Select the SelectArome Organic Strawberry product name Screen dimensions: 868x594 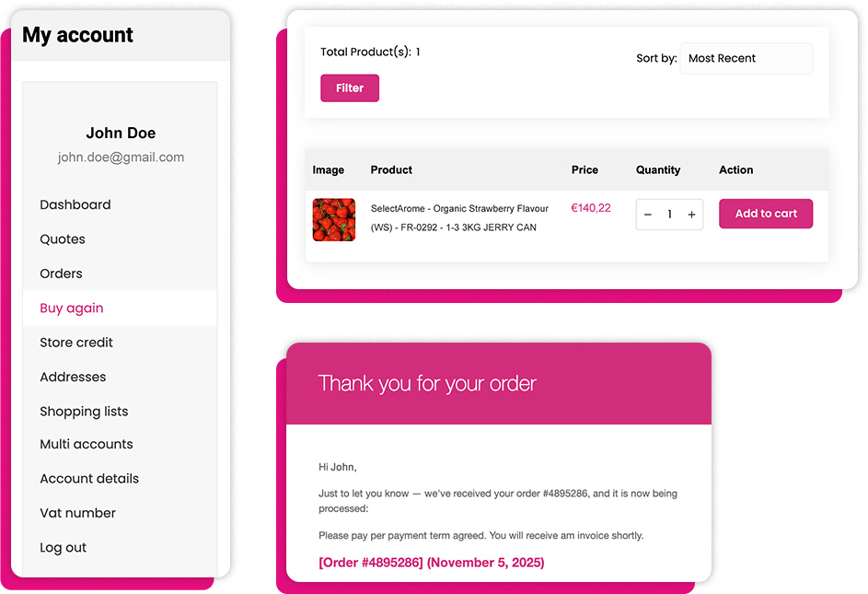coord(460,219)
